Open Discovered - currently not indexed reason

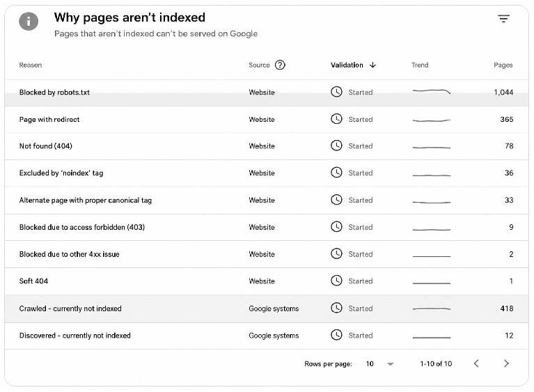pos(75,336)
